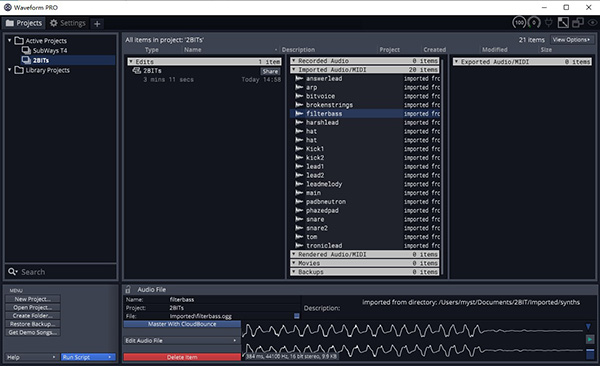The image size is (600, 366).
Task: Collapse the Library Projects tree node
Action: pos(10,69)
